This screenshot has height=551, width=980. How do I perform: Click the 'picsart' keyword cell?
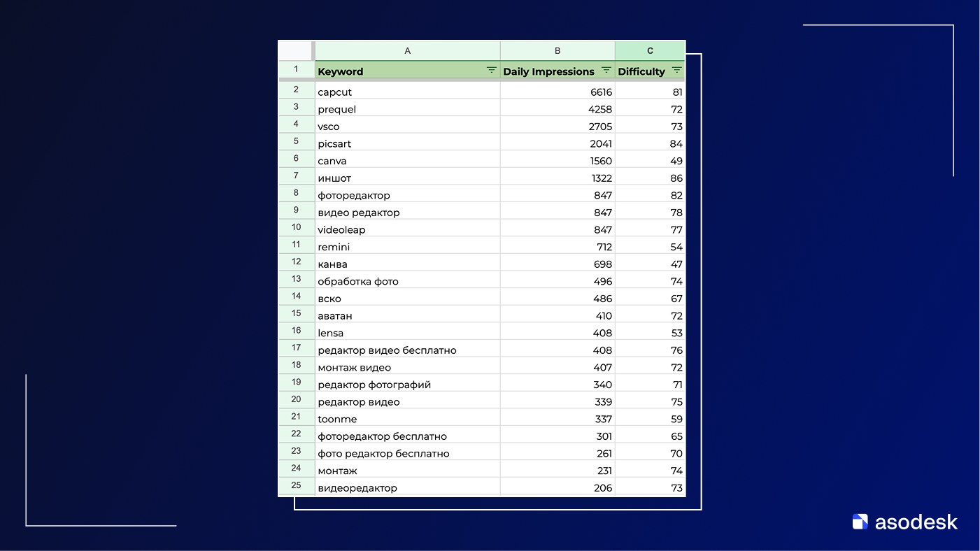pos(407,144)
